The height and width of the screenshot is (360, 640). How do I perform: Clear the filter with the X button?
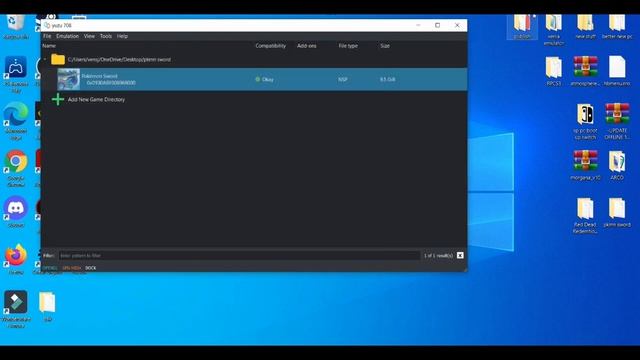[x=460, y=256]
